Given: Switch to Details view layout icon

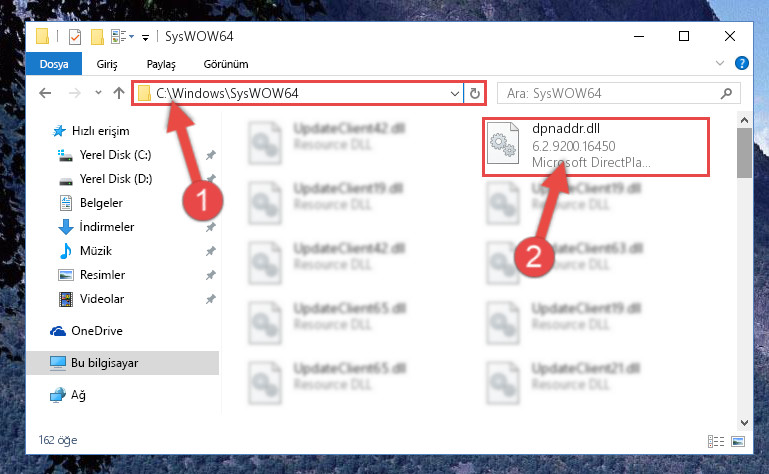Looking at the screenshot, I should [716, 441].
